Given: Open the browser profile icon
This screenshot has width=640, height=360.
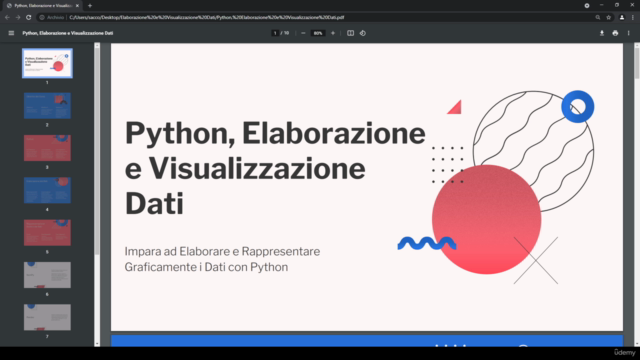Looking at the screenshot, I should (622, 18).
